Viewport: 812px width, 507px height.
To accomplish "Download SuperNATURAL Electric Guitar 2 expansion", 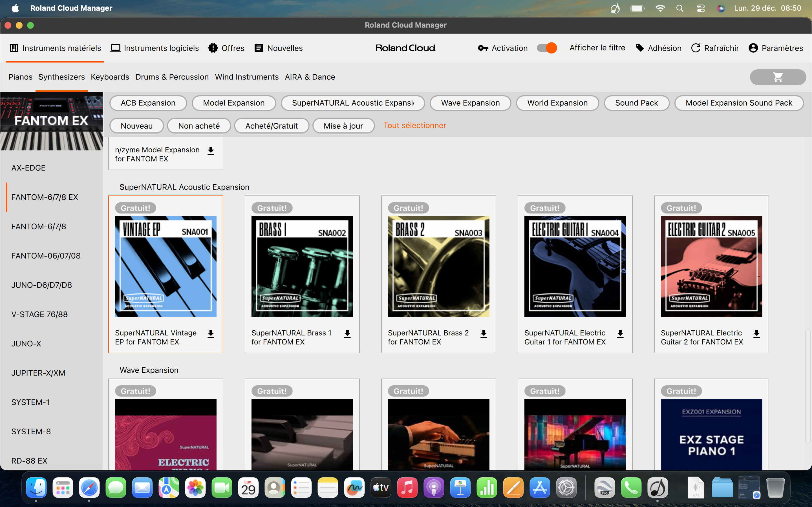I will pyautogui.click(x=756, y=334).
